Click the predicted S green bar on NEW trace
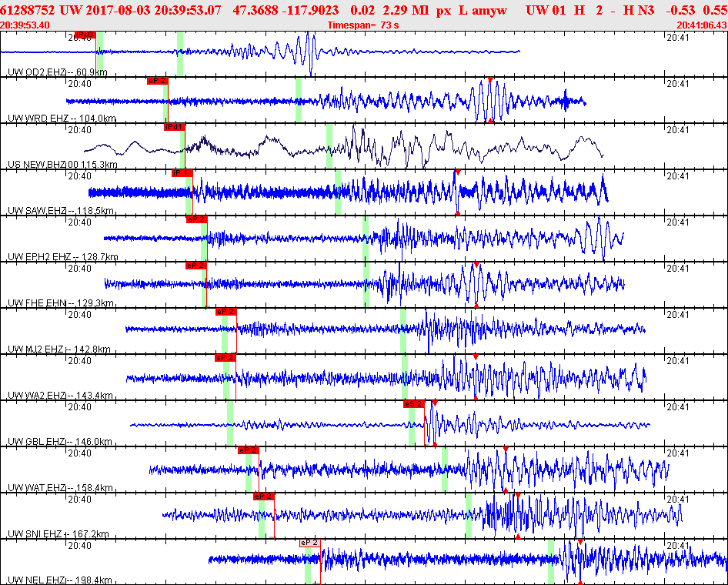The height and width of the screenshot is (585, 728). tap(329, 146)
